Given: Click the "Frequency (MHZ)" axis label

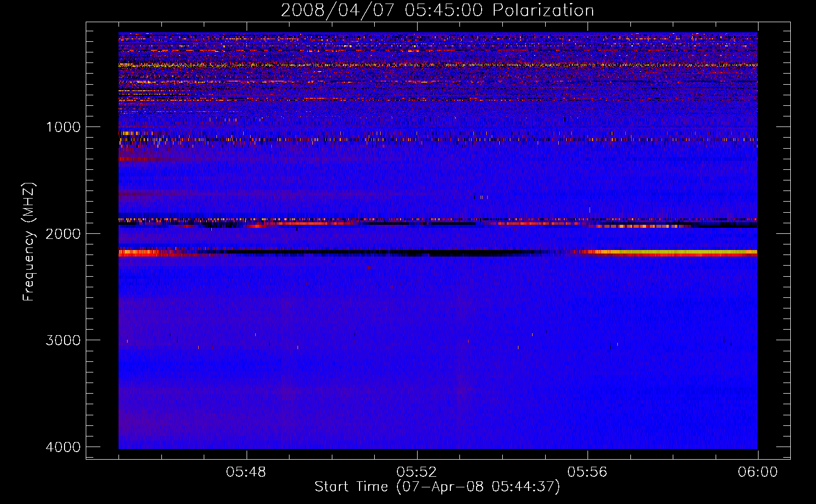Looking at the screenshot, I should coord(29,242).
